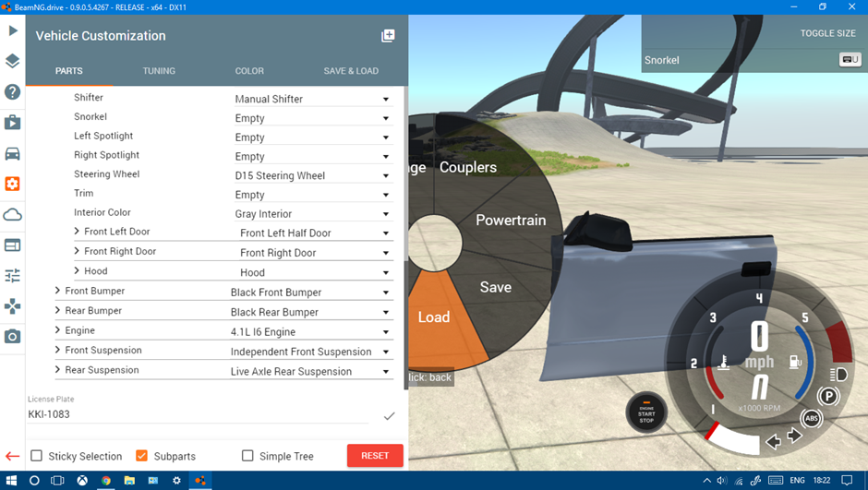
Task: Confirm license plate with the checkmark icon
Action: pos(389,416)
